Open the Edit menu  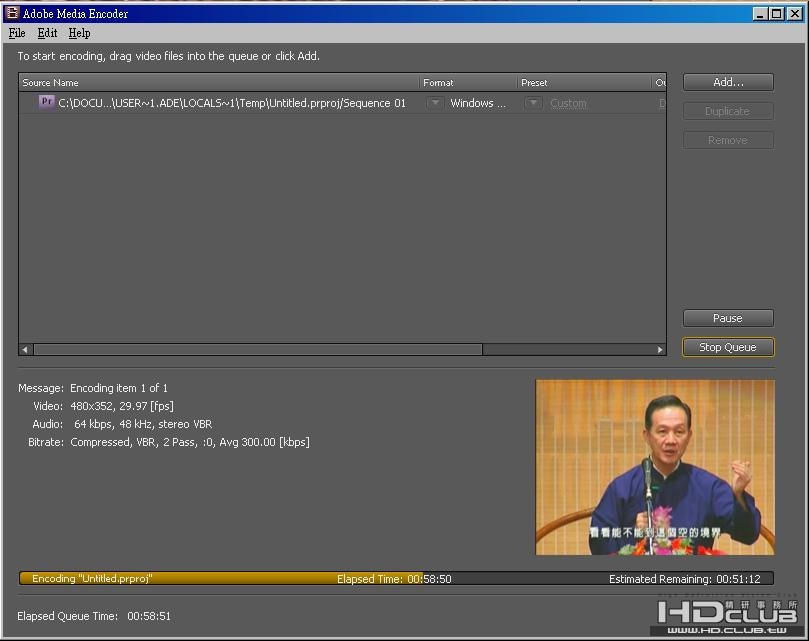click(47, 33)
